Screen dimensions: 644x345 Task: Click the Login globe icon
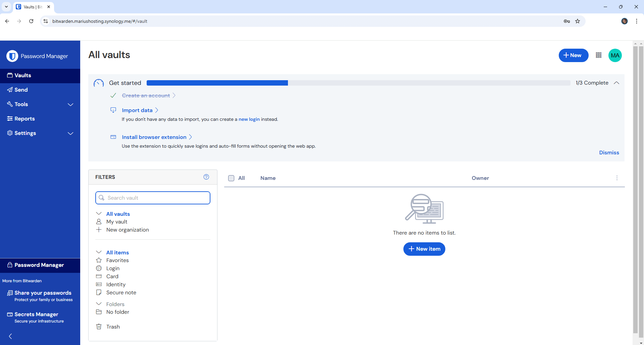pyautogui.click(x=99, y=268)
